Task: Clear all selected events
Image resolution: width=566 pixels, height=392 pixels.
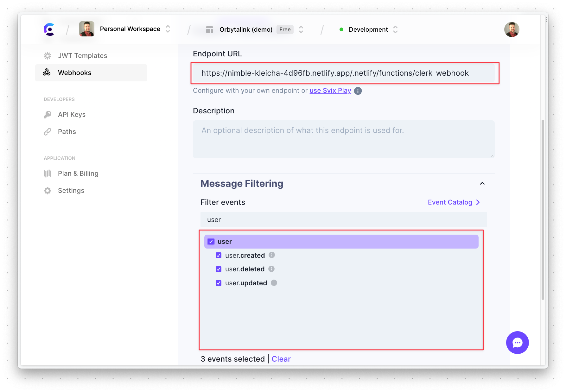Action: [281, 359]
